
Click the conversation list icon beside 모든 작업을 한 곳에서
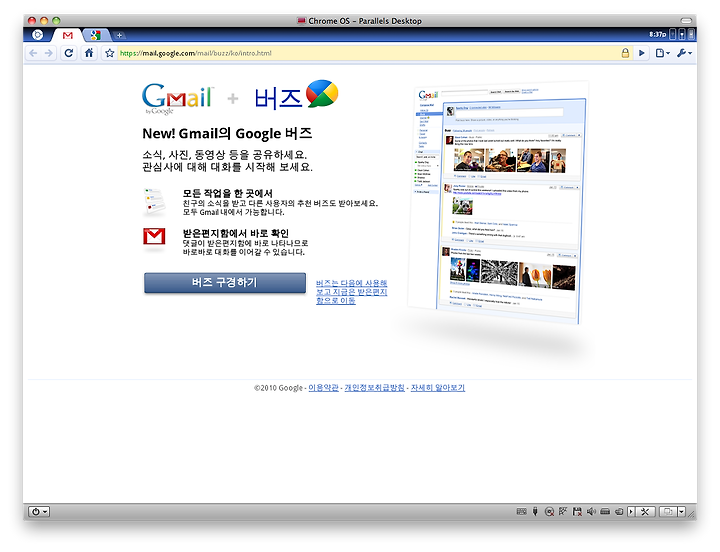point(154,201)
